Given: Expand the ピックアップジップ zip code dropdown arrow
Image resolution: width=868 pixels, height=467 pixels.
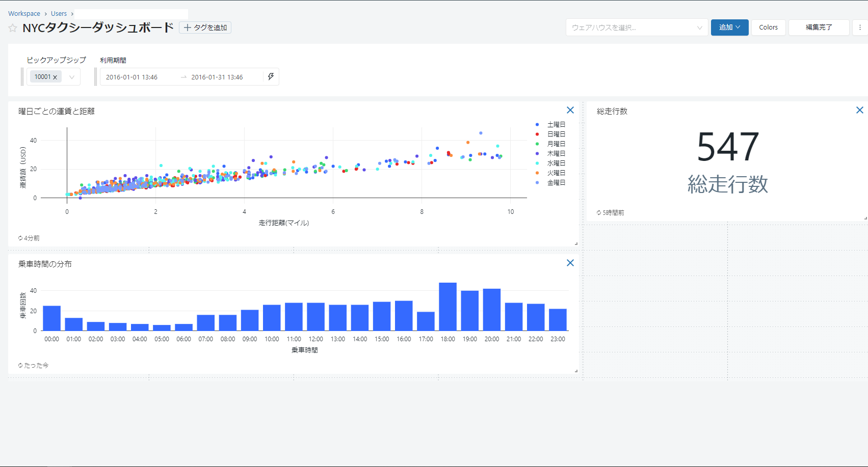Looking at the screenshot, I should pos(72,77).
